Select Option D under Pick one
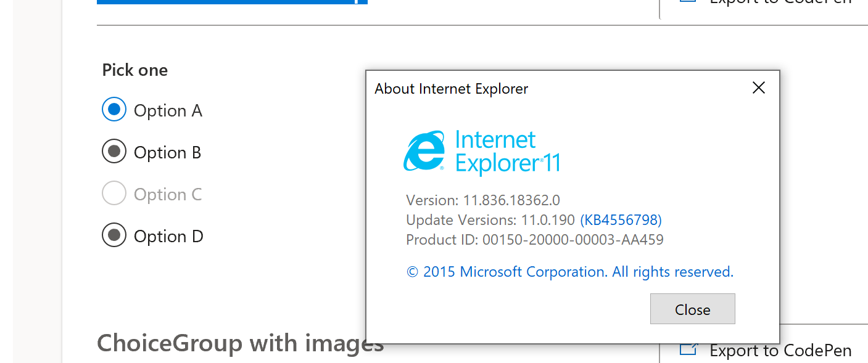This screenshot has height=363, width=868. [114, 235]
